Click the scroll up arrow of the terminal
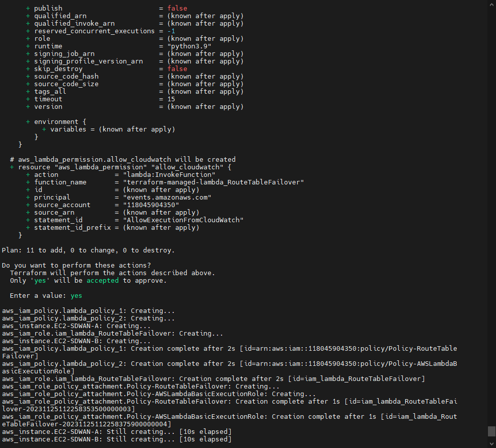 491,4
